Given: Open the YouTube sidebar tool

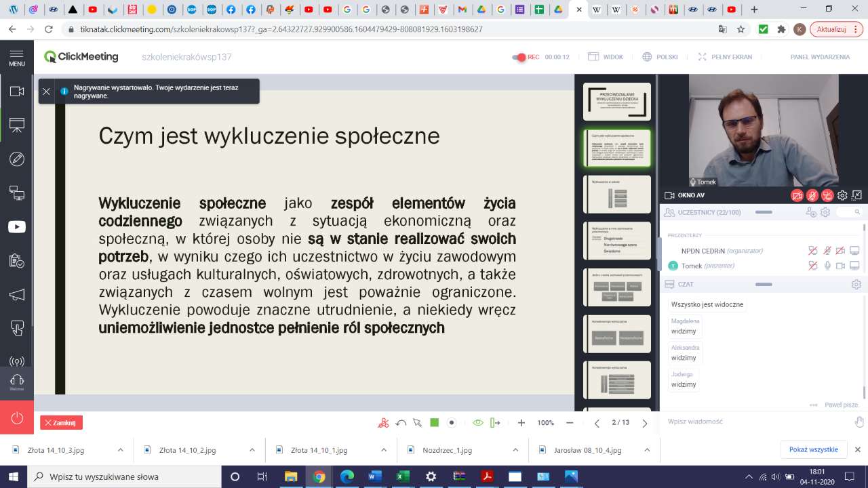Looking at the screenshot, I should click(x=16, y=227).
